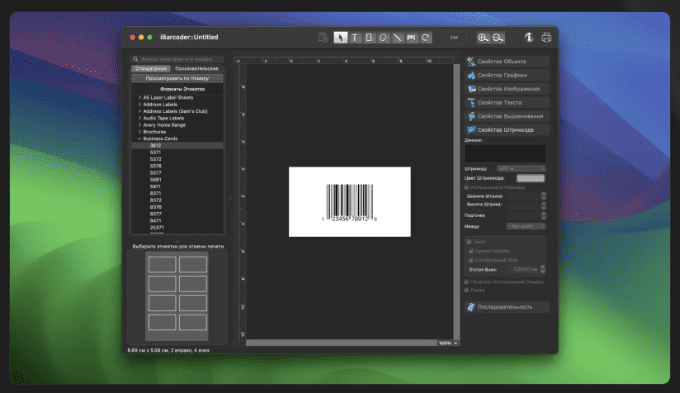The image size is (680, 393).
Task: Select the line drawing tool
Action: 397,37
